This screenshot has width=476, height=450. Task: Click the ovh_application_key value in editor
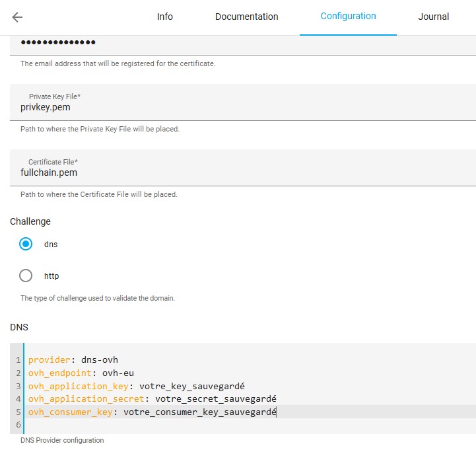point(196,386)
